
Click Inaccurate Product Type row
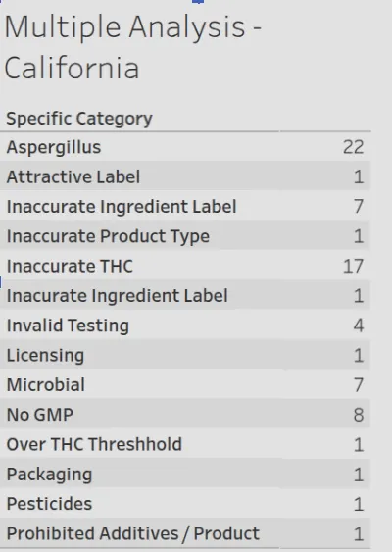coord(185,236)
